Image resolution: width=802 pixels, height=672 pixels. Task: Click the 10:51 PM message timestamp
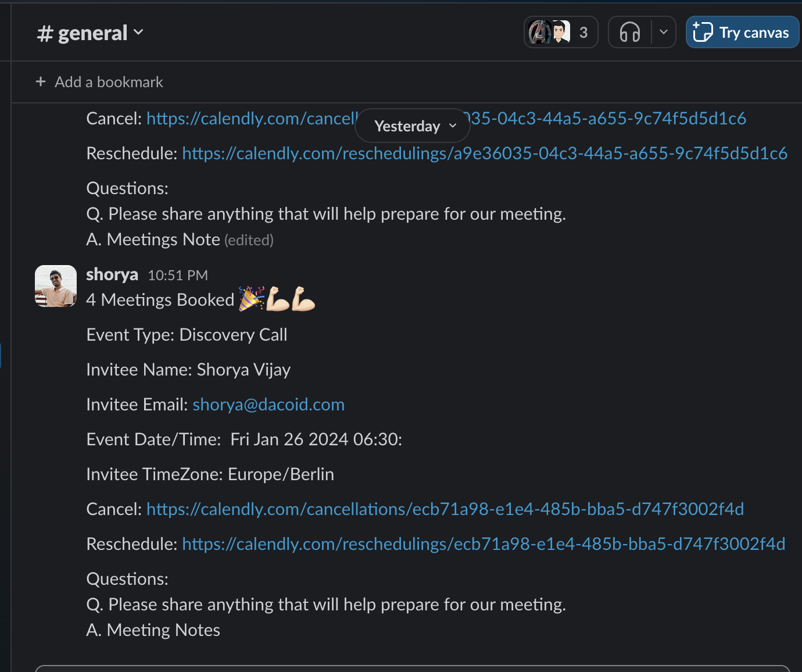pyautogui.click(x=177, y=276)
